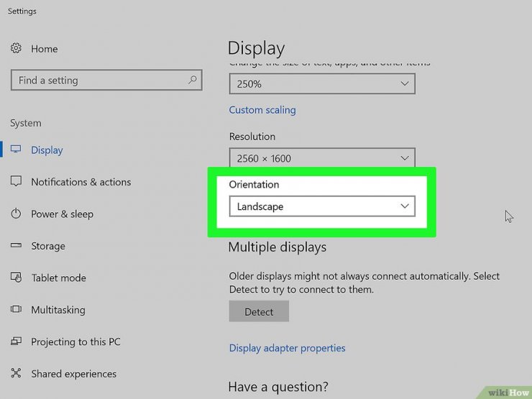Click the Storage drive icon
Image resolution: width=532 pixels, height=399 pixels.
click(16, 245)
